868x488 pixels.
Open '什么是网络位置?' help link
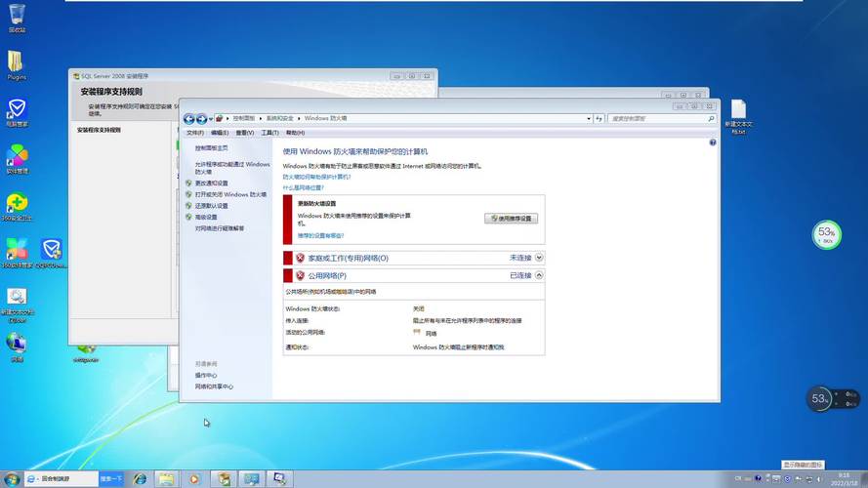tap(304, 188)
